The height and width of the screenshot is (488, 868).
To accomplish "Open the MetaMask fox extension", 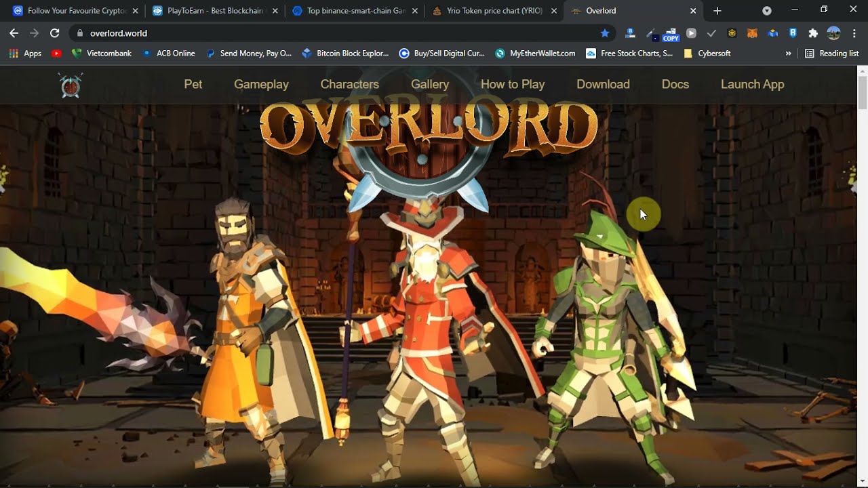I will 752,33.
